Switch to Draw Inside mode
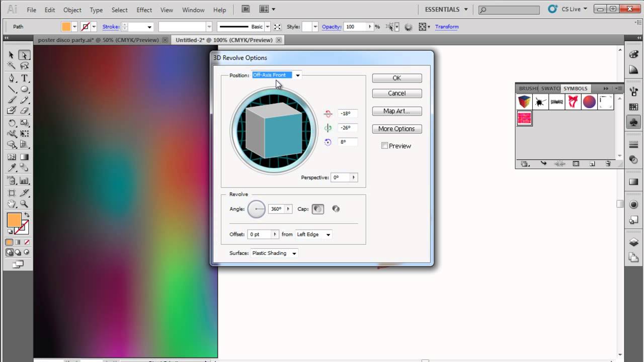Screen dimensions: 644x362 [x=27, y=252]
